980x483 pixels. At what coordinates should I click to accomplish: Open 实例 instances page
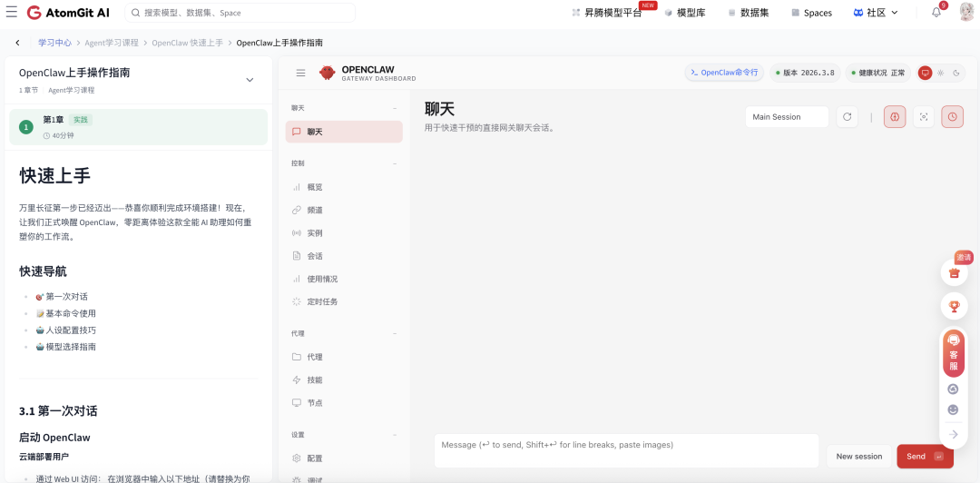tap(344, 232)
